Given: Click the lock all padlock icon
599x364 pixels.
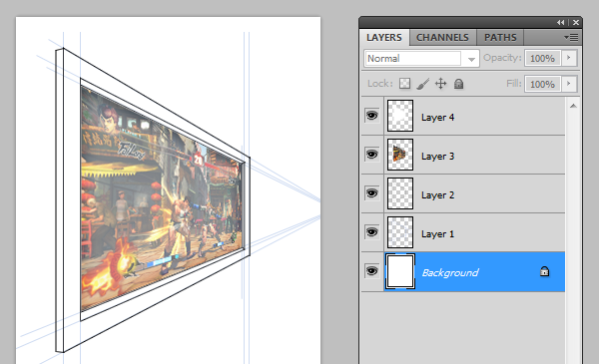Looking at the screenshot, I should 459,83.
